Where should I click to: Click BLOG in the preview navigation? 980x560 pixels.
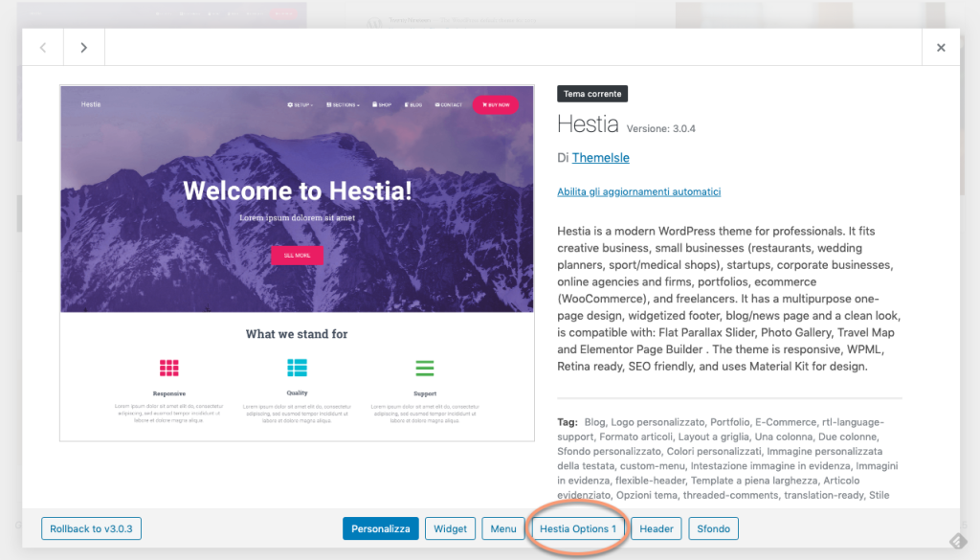pos(413,105)
